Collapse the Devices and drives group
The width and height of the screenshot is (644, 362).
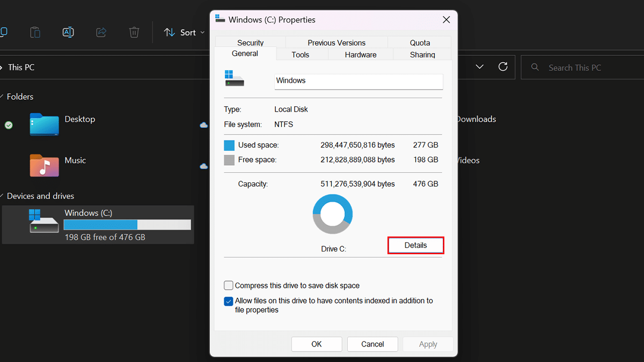tap(3, 196)
